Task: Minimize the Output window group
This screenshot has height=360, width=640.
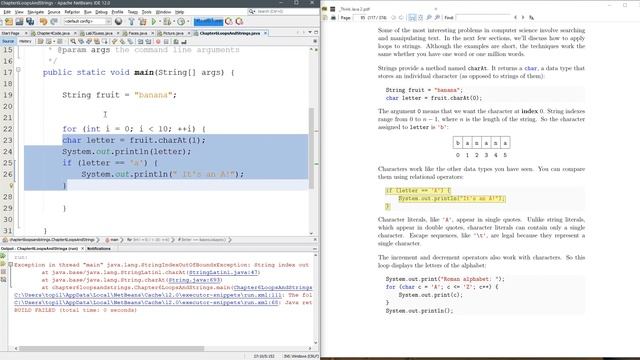Action: click(x=315, y=249)
